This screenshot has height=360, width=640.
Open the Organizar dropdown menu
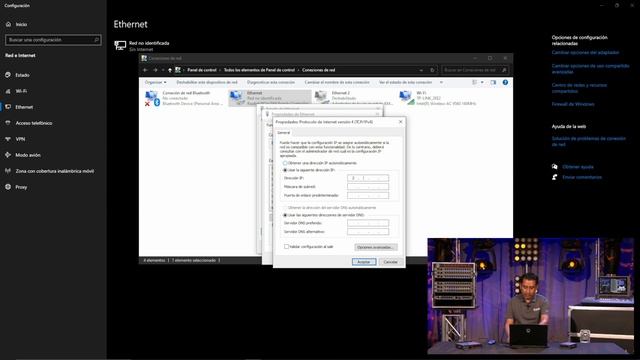pyautogui.click(x=156, y=82)
